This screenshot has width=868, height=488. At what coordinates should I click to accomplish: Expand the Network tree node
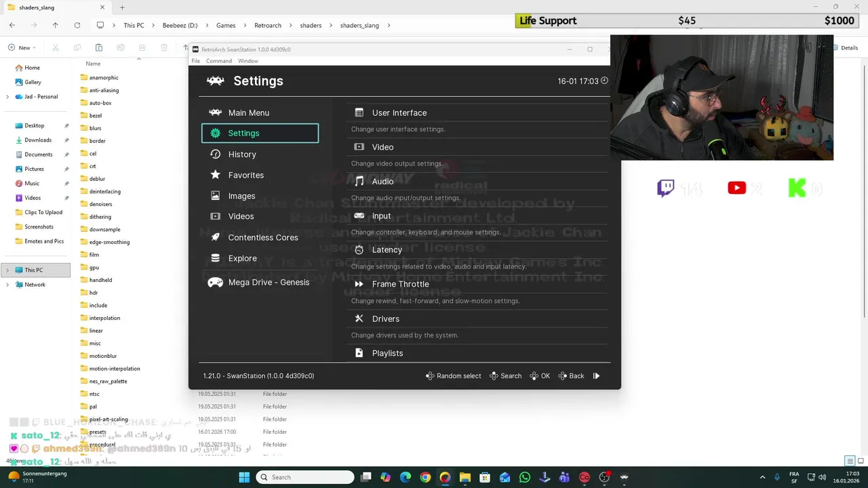coord(7,285)
